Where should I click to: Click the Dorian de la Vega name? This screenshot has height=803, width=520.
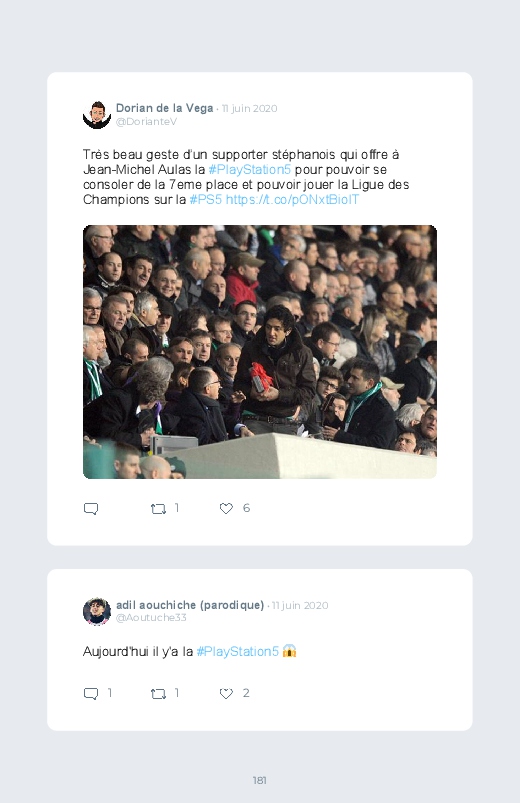coord(164,108)
